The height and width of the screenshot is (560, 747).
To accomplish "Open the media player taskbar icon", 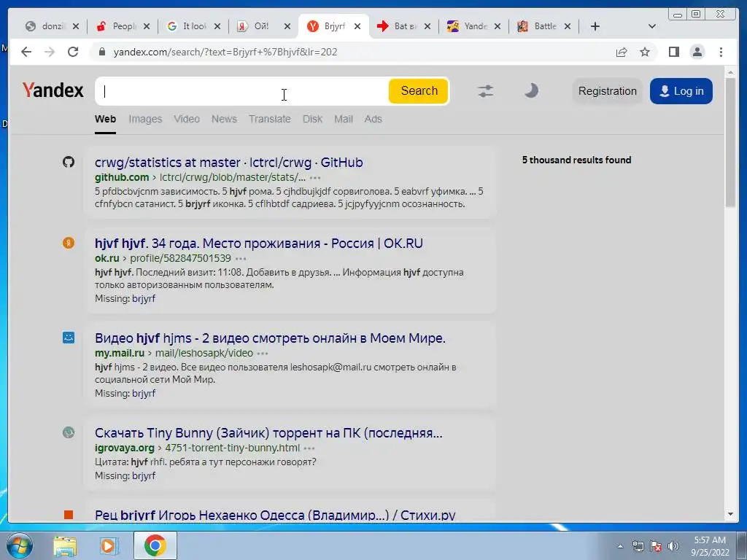I will click(108, 545).
